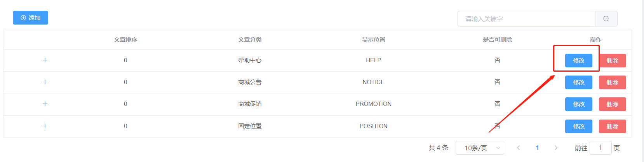Click 修改 for the NOTICE row
Image resolution: width=644 pixels, height=162 pixels.
pos(579,82)
